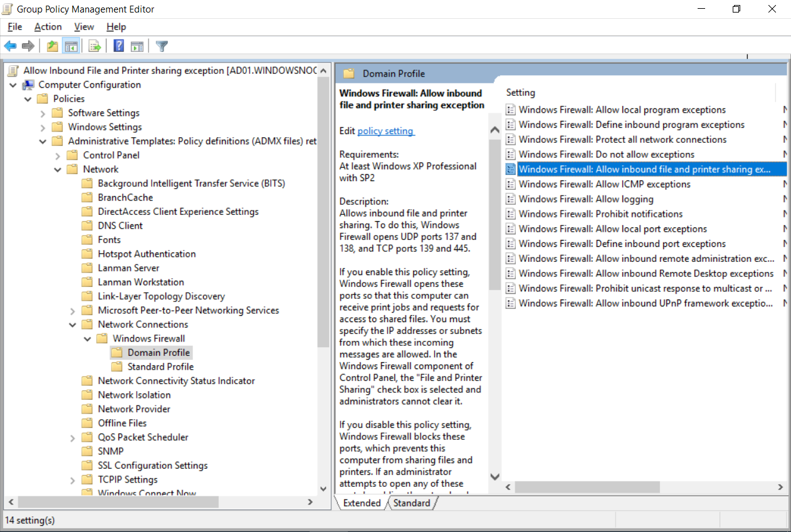Click the tree pane horizontal scroll right arrow

pos(310,502)
